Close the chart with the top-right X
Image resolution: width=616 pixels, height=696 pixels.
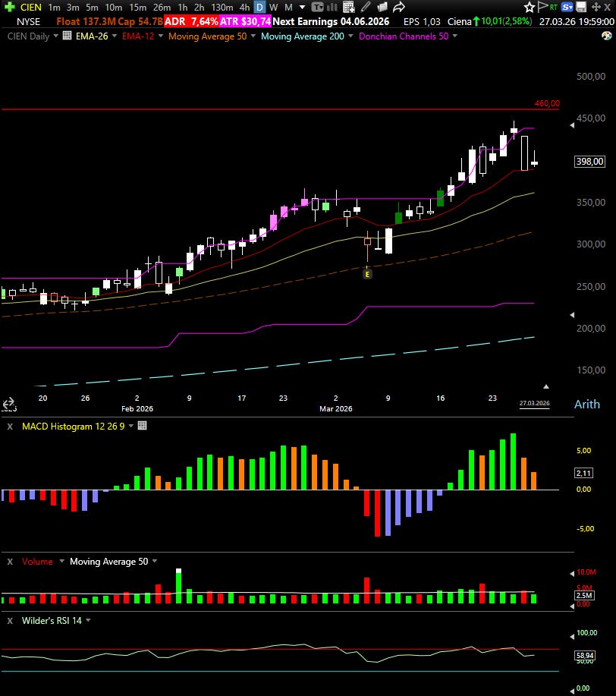click(x=608, y=7)
